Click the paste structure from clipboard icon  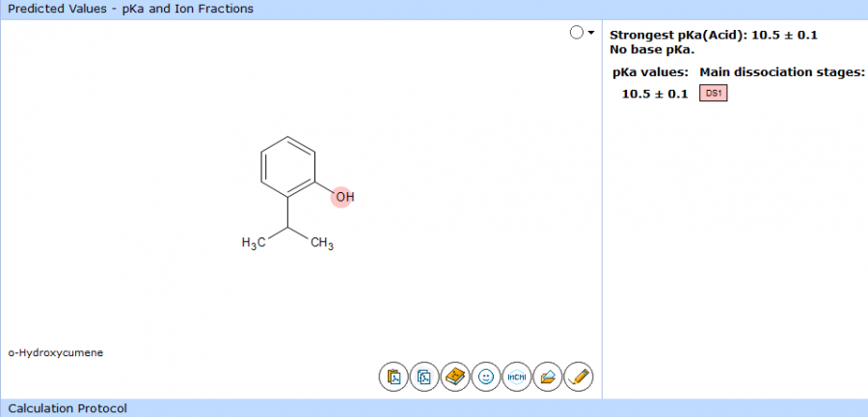pos(393,377)
